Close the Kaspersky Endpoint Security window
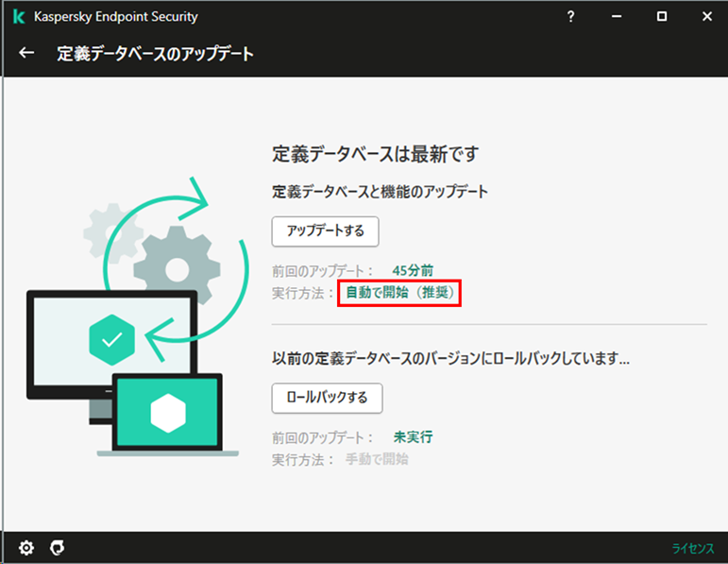Screen dimensions: 728x564 click(706, 17)
